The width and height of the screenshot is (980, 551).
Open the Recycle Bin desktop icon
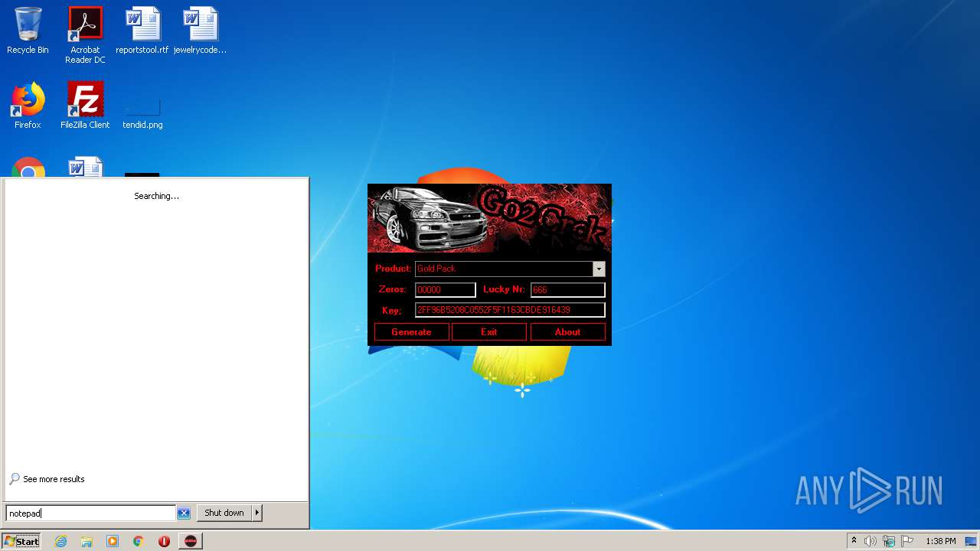pos(28,31)
